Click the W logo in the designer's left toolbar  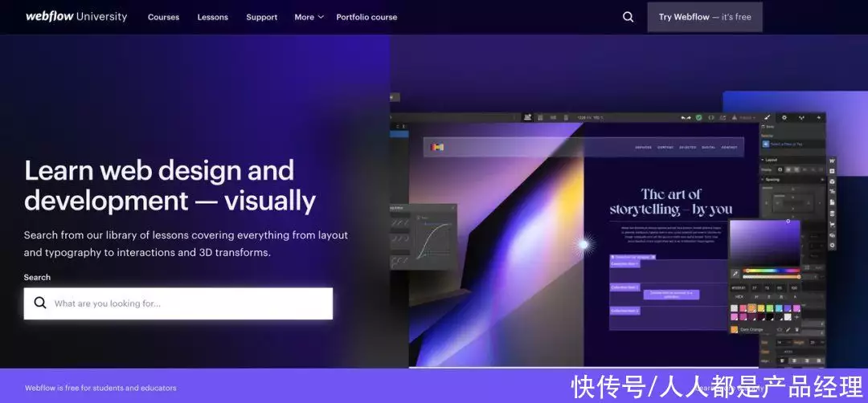(x=832, y=161)
